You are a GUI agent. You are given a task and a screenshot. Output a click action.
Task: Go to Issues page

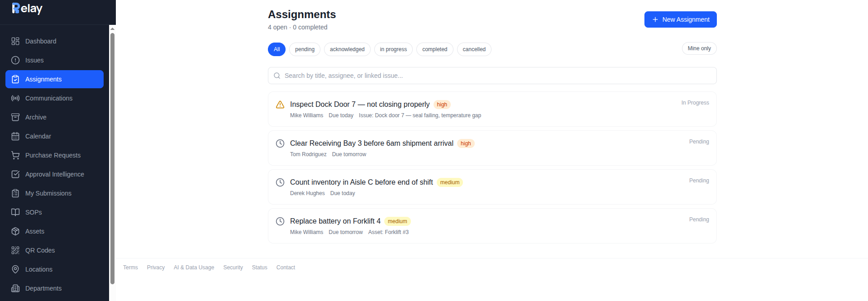[x=54, y=60]
